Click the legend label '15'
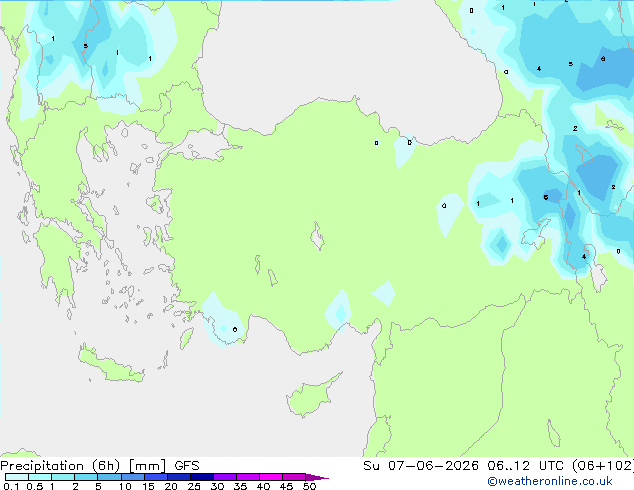This screenshot has height=490, width=634. tap(148, 486)
